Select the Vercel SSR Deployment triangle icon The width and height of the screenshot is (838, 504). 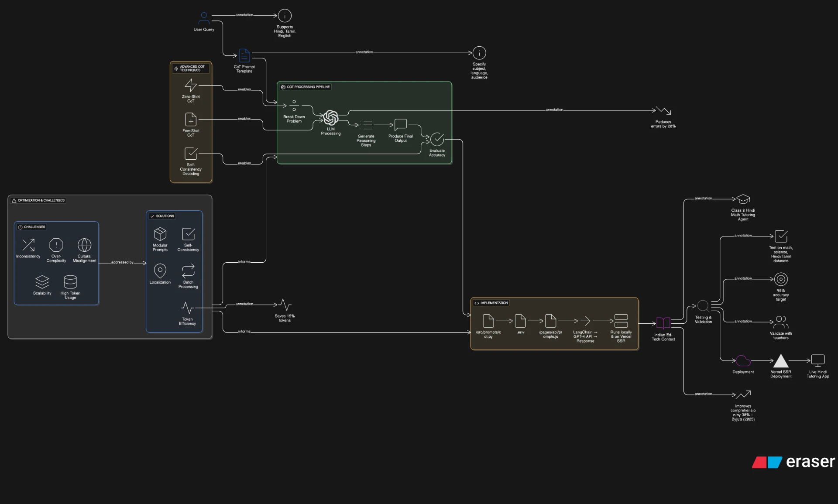[x=781, y=360]
